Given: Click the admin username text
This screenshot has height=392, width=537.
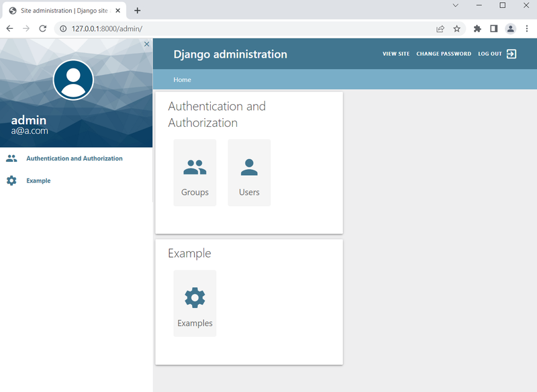Looking at the screenshot, I should pos(29,120).
